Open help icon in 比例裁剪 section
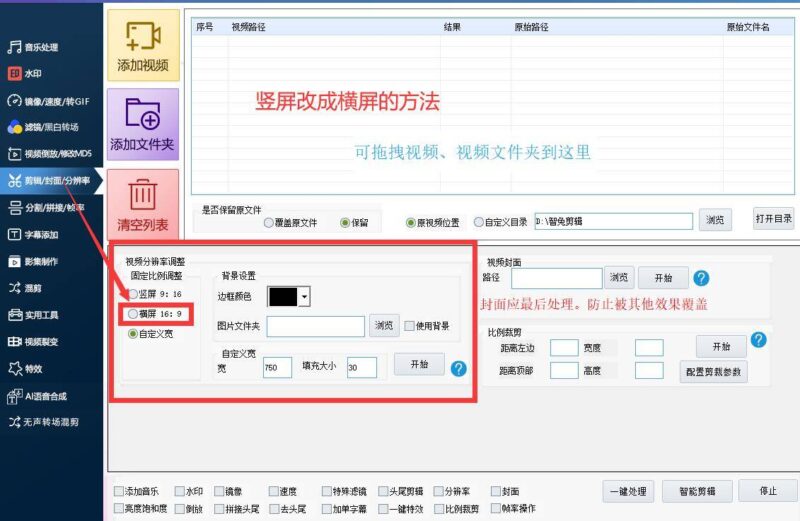The width and height of the screenshot is (800, 521). pyautogui.click(x=758, y=339)
